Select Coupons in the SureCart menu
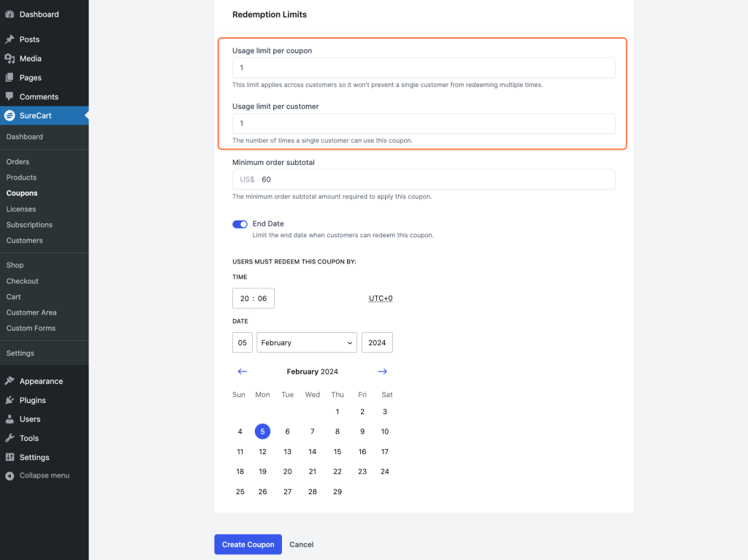The width and height of the screenshot is (748, 560). [x=22, y=193]
